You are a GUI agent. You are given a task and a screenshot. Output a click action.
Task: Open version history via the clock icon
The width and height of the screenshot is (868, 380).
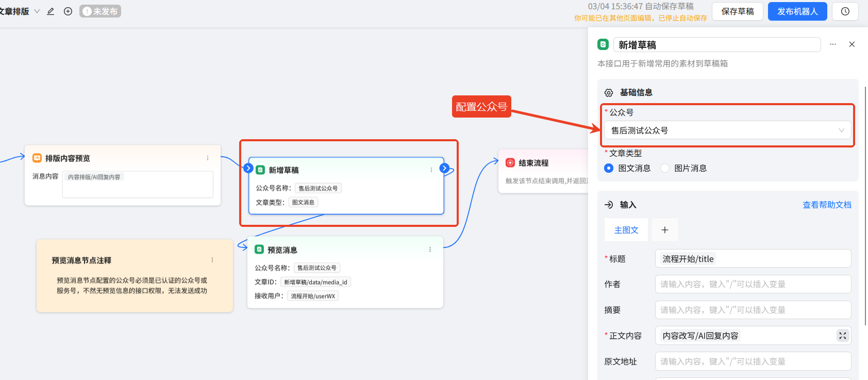[845, 11]
